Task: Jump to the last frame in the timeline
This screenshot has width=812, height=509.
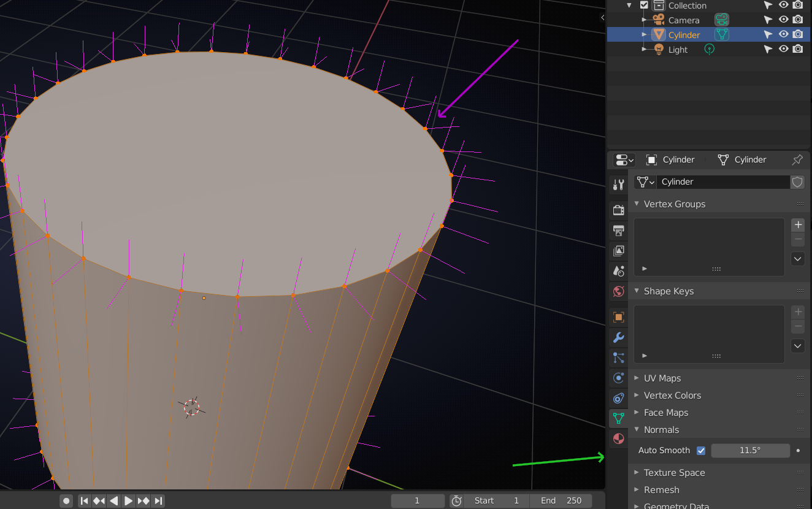Action: tap(158, 500)
